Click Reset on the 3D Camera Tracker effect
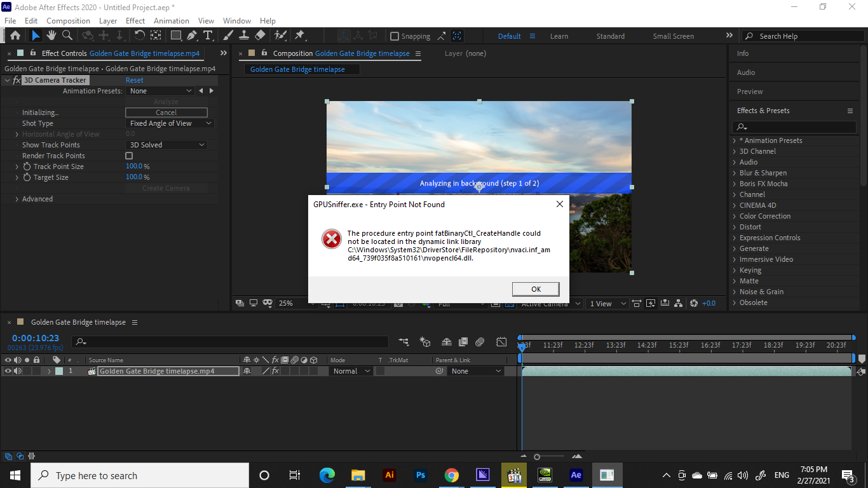Screen dimensions: 868x488 pos(134,80)
